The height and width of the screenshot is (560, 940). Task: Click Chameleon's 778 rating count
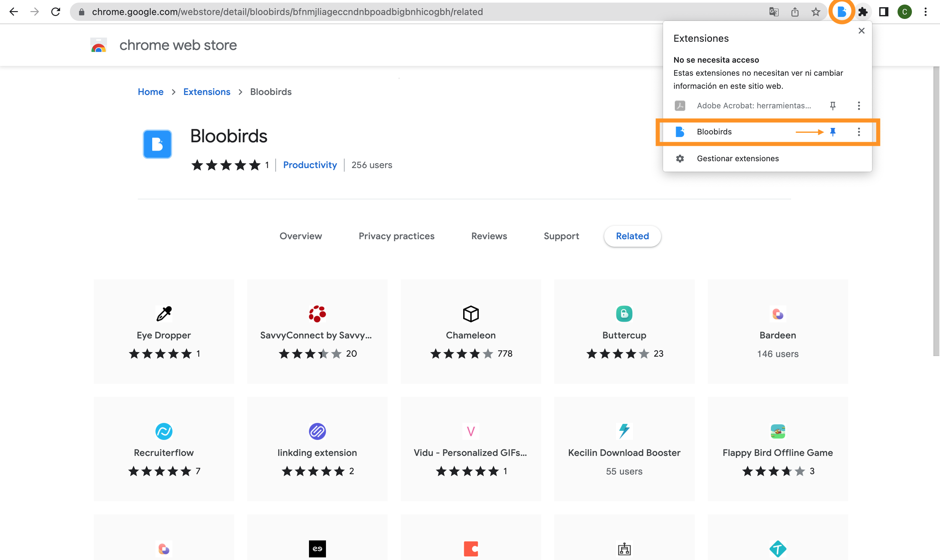pyautogui.click(x=505, y=354)
